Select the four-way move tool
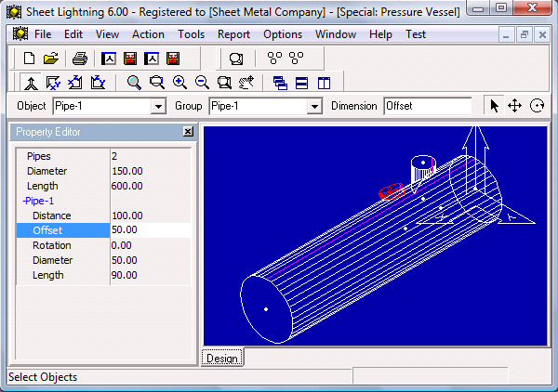Viewport: 558px width, 392px height. (514, 106)
